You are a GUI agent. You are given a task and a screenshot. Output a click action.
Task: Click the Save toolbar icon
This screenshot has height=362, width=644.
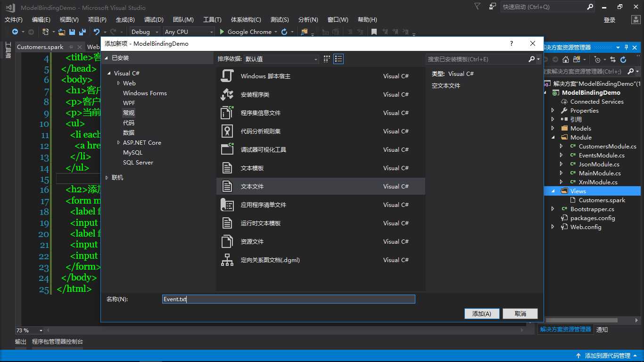click(x=72, y=32)
